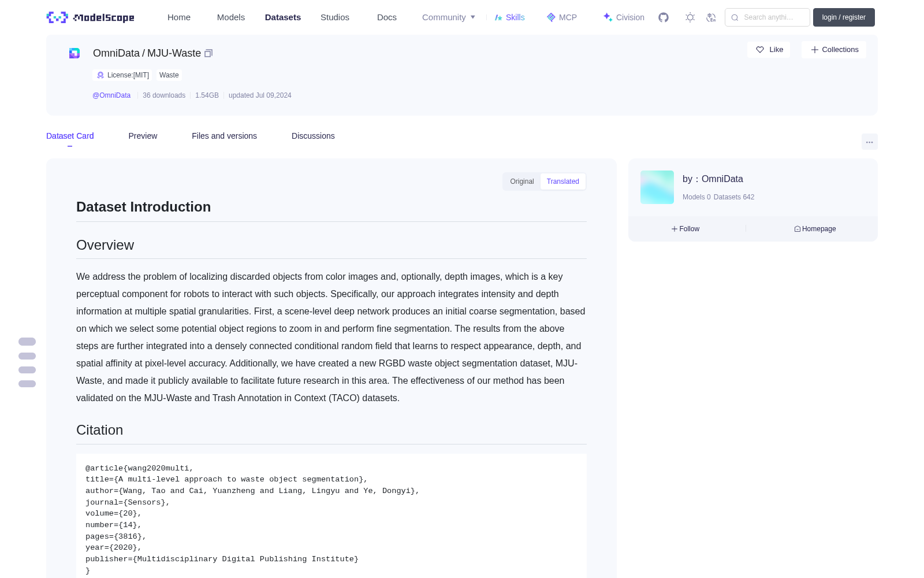Screen dimensions: 924x578
Task: Add dataset to Collections
Action: 834,50
